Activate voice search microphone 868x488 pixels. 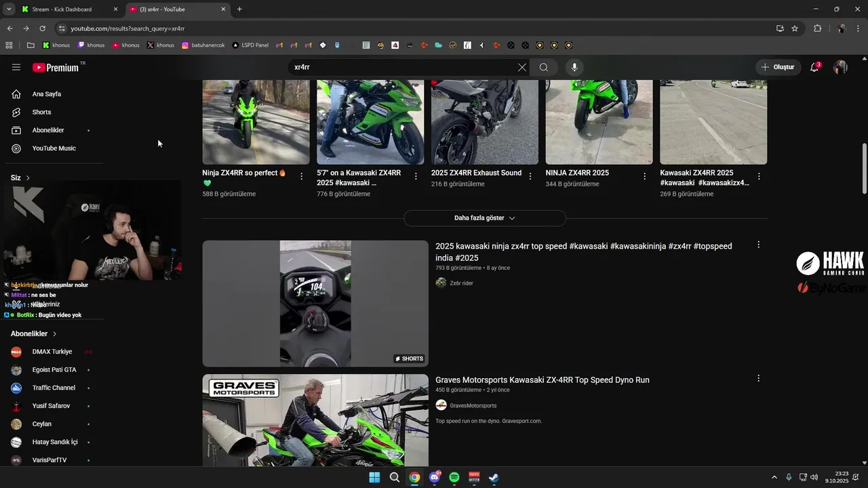click(x=574, y=67)
